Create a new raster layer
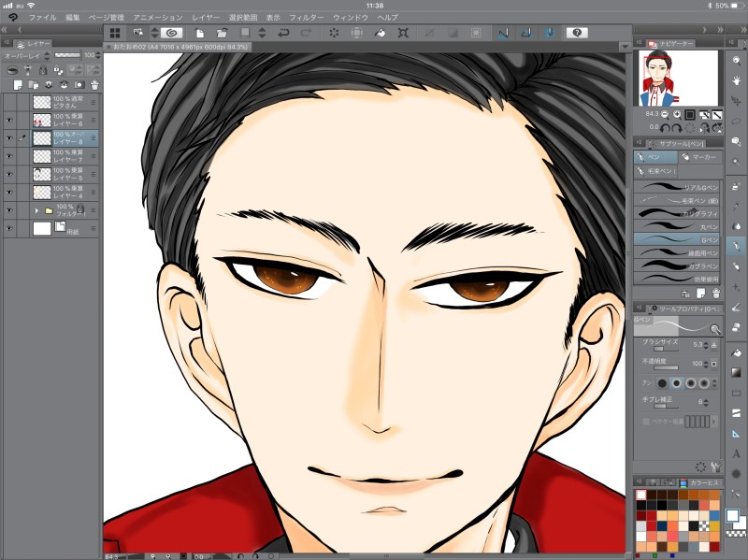This screenshot has width=748, height=560. 18,85
